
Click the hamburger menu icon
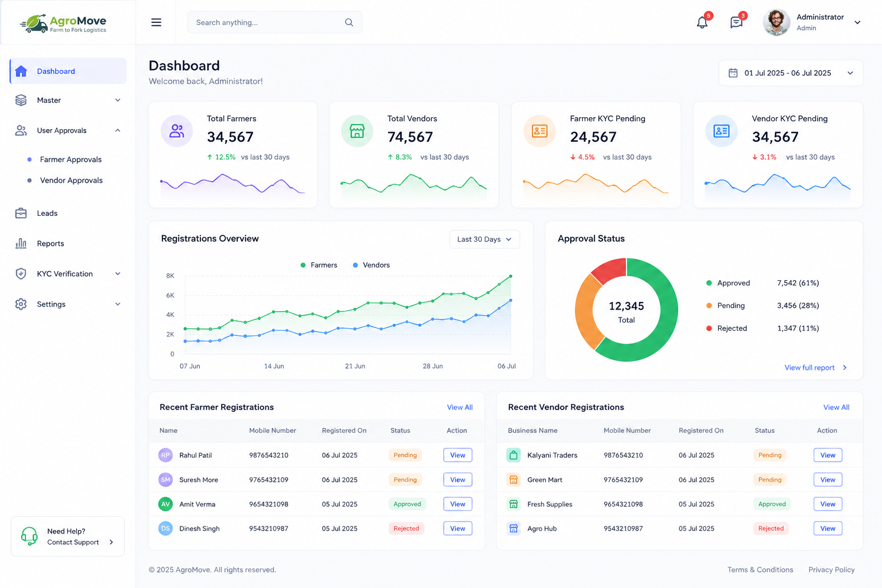coord(156,22)
